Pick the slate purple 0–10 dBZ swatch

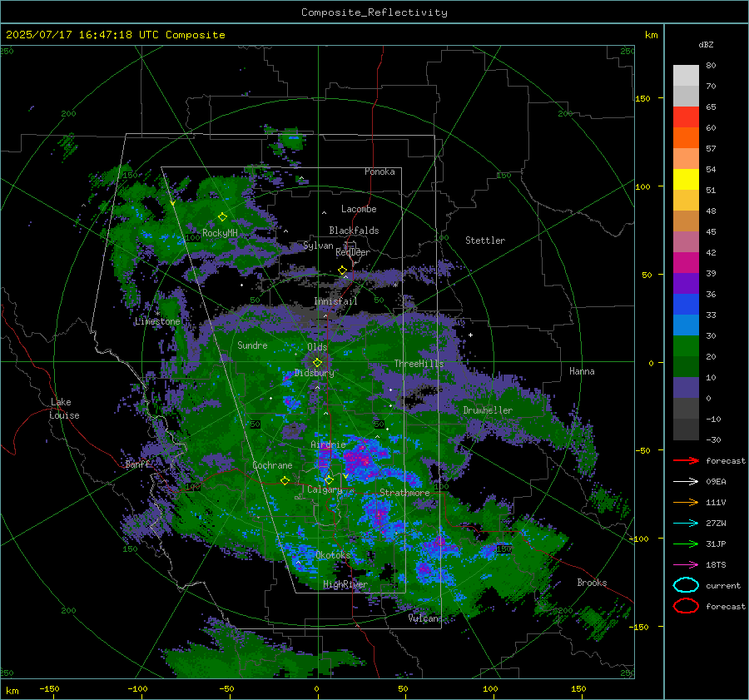(686, 388)
